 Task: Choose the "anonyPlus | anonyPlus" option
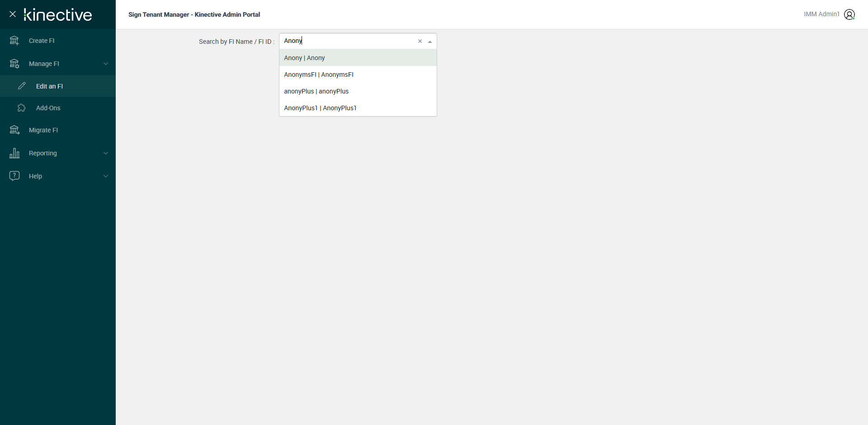358,91
